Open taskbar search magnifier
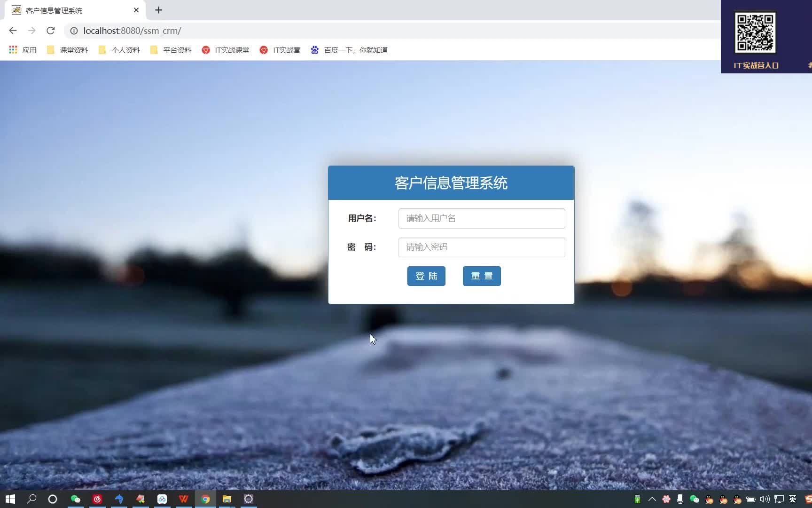The height and width of the screenshot is (508, 812). pyautogui.click(x=31, y=499)
